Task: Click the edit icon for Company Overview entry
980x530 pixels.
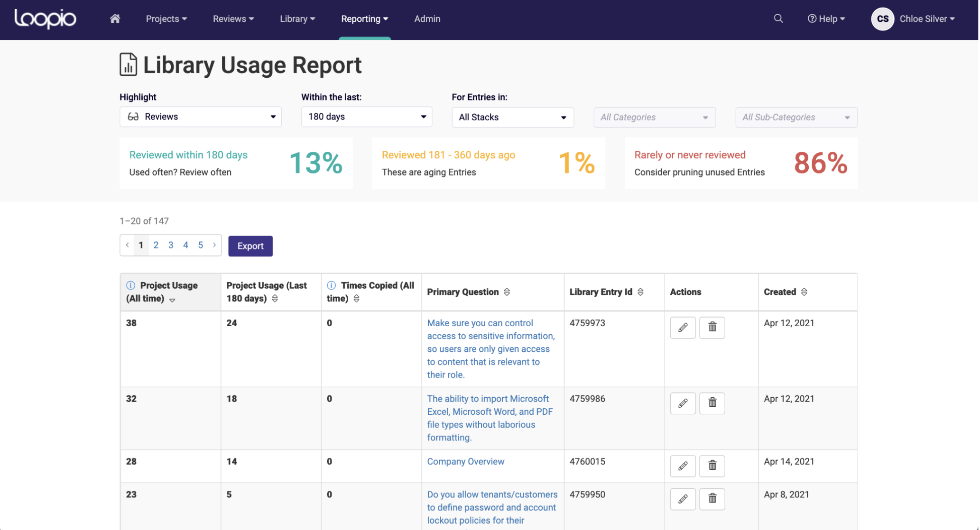Action: pos(682,466)
